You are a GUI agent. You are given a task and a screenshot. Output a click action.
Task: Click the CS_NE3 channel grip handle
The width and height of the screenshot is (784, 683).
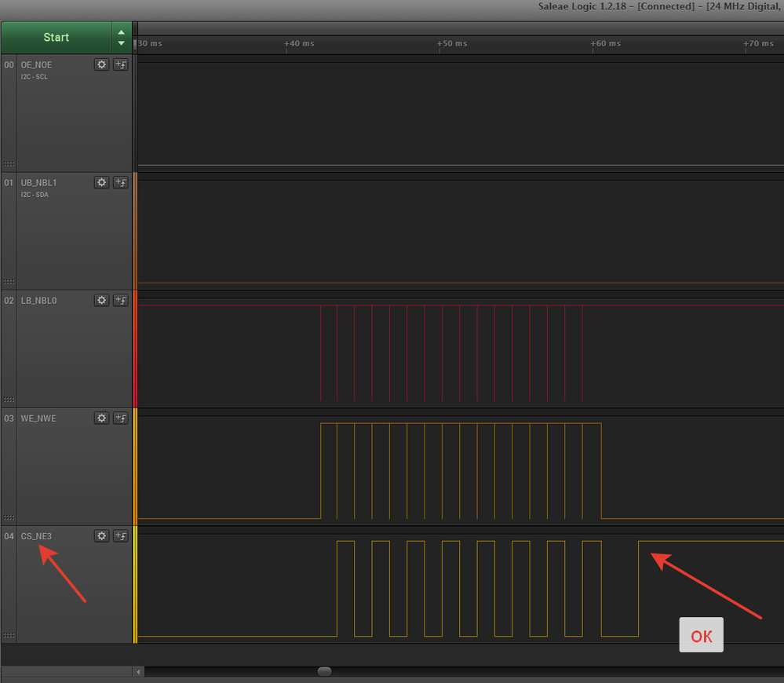pyautogui.click(x=9, y=635)
